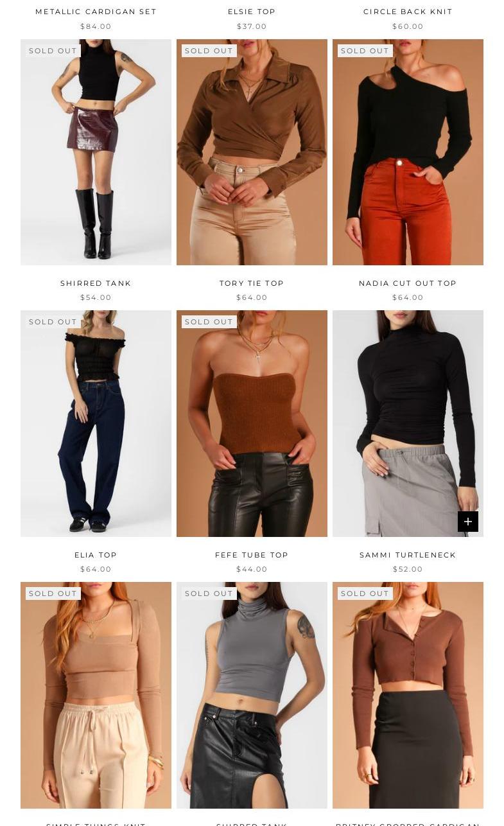
Task: Open the gray sleeveless turtleneck tank photo
Action: point(252,696)
